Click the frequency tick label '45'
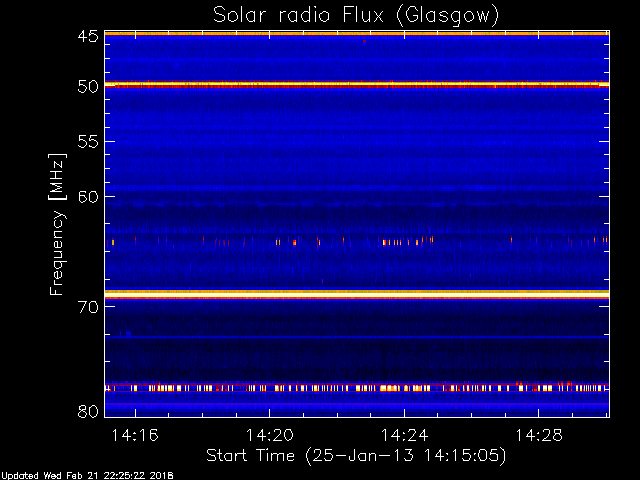Screen dimensions: 640x480 (x=88, y=37)
